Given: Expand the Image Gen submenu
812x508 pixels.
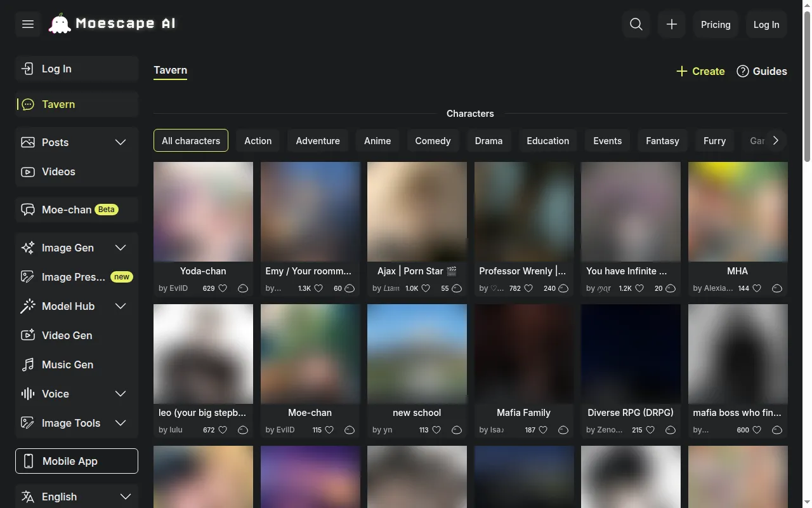Looking at the screenshot, I should pyautogui.click(x=121, y=248).
